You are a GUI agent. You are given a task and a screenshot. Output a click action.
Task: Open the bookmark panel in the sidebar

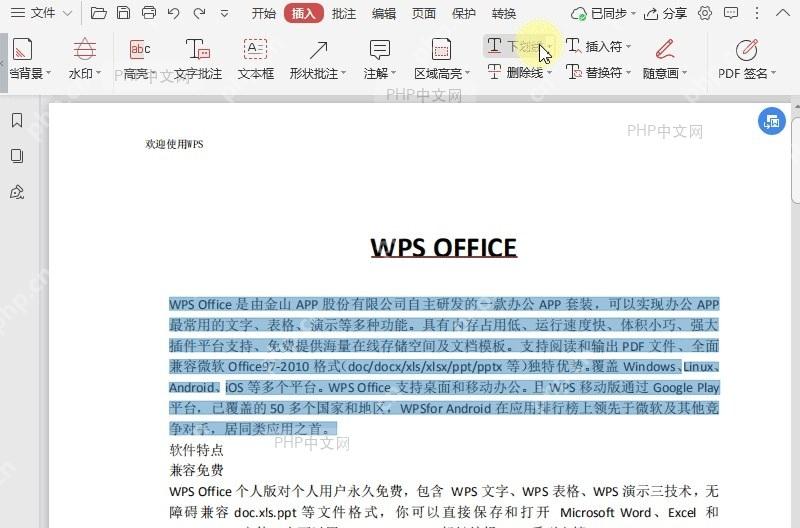coord(17,120)
